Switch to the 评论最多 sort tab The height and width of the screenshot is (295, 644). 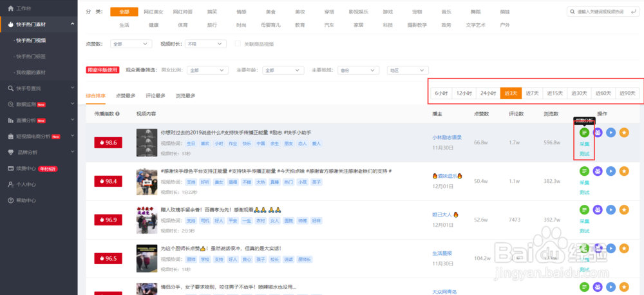pos(156,96)
